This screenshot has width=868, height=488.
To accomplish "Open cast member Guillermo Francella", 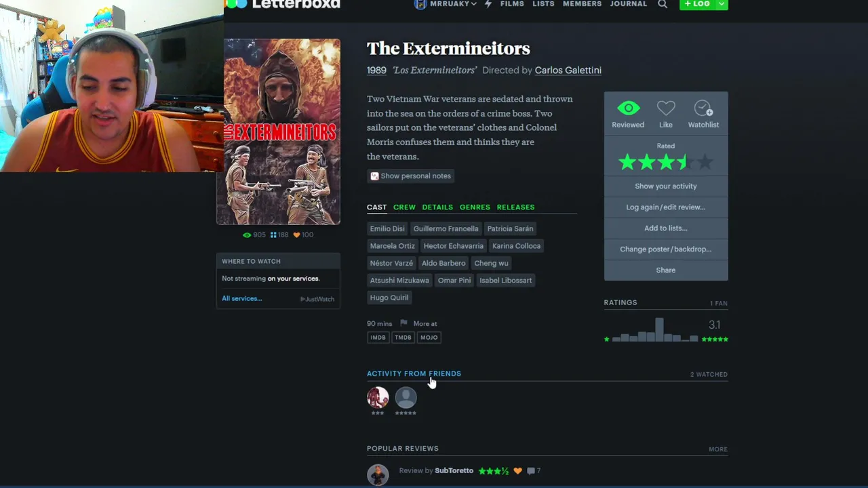I will point(446,229).
